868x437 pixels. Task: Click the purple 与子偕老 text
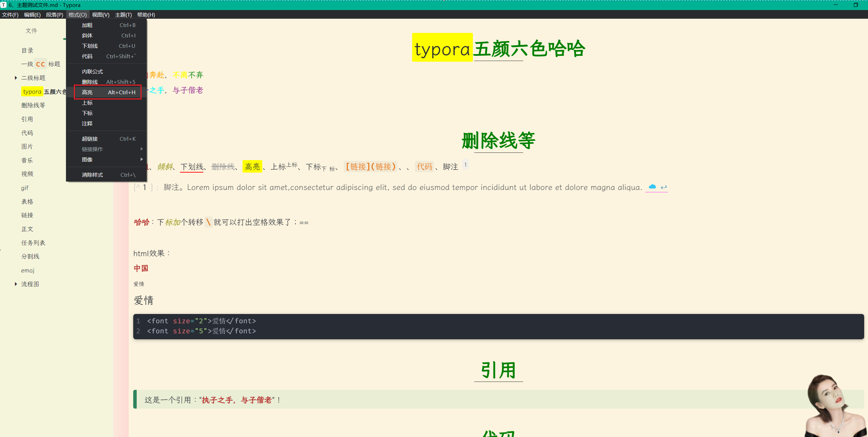(188, 90)
